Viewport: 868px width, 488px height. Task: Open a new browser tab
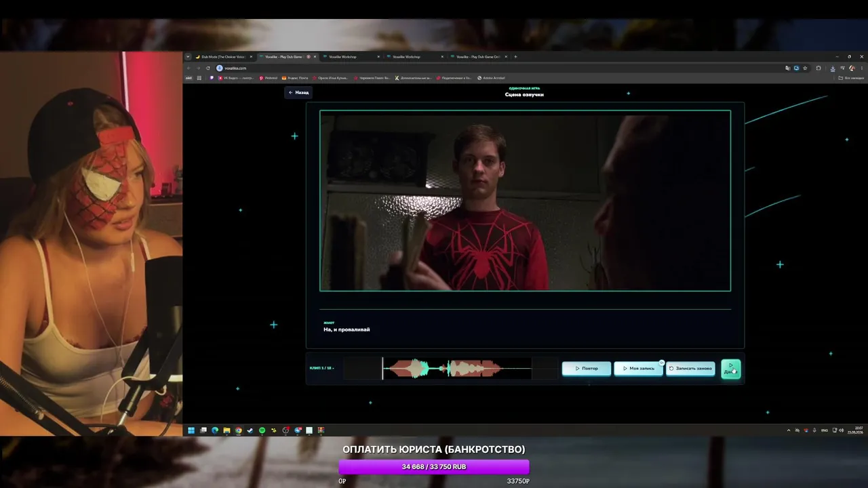click(515, 57)
